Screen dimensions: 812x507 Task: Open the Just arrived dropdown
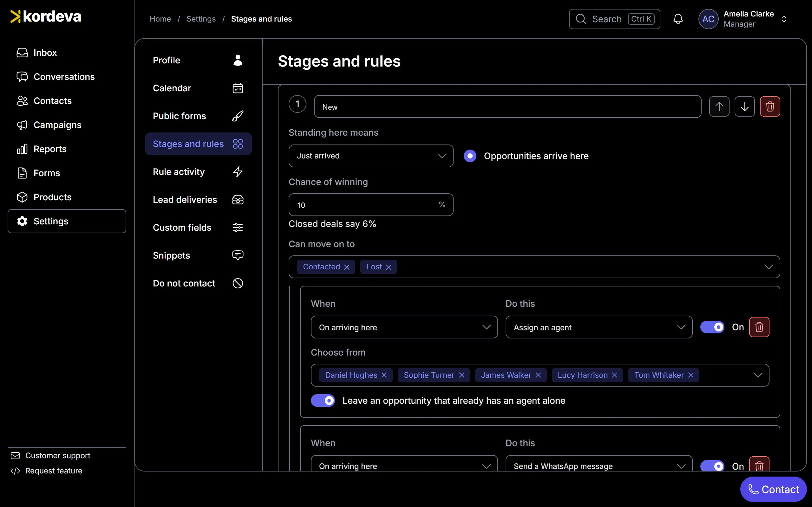coord(371,156)
